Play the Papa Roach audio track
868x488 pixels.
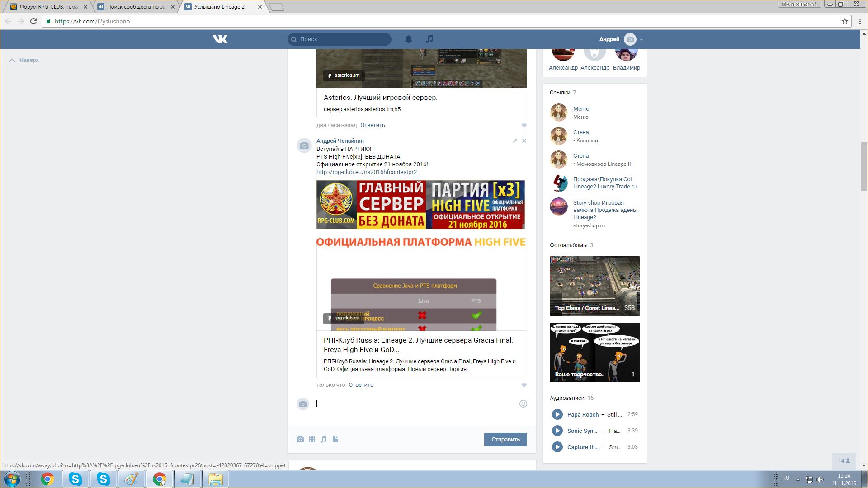click(x=557, y=414)
